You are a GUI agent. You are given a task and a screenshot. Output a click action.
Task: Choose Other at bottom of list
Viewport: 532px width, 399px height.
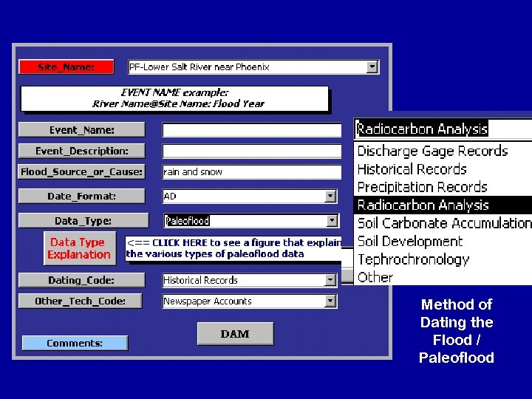click(443, 277)
